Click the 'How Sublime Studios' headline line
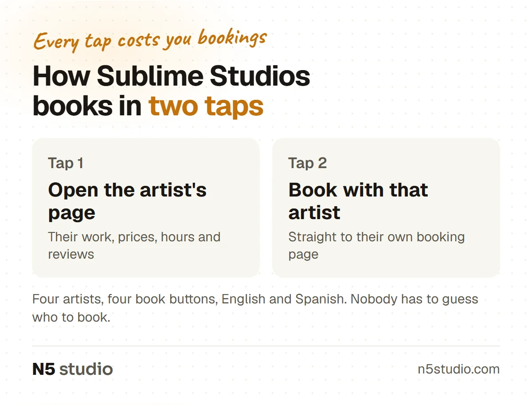Viewport: 532px width, 405px height. click(172, 76)
